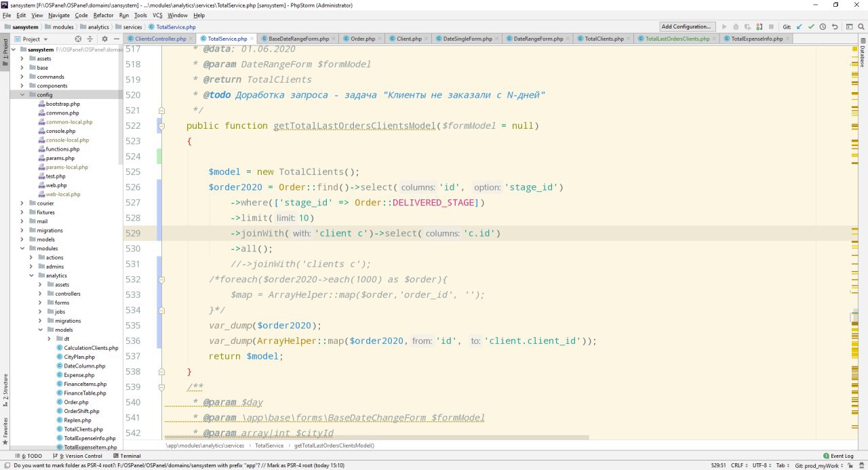Click TotalService breadcrumb at editor bottom
The width and height of the screenshot is (868, 470).
(269, 446)
